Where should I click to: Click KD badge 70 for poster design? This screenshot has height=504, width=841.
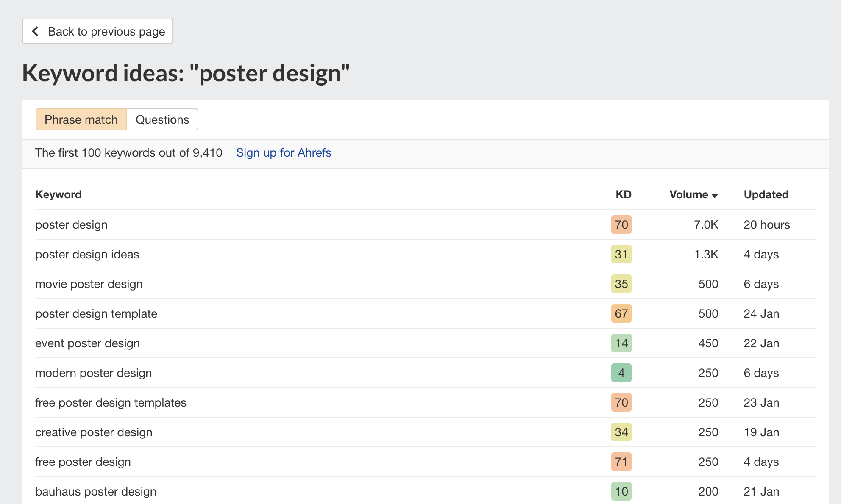pyautogui.click(x=621, y=224)
